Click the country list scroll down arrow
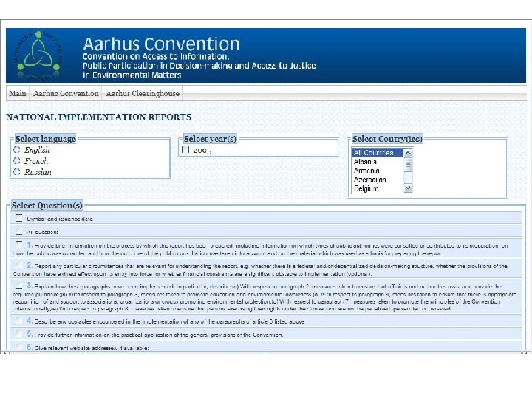This screenshot has width=532, height=399. tap(408, 188)
